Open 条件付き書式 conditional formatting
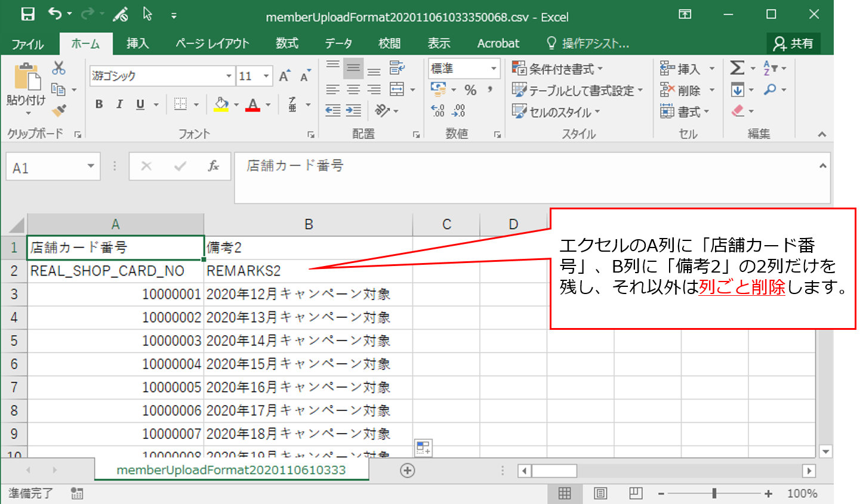The image size is (866, 504). (x=558, y=69)
